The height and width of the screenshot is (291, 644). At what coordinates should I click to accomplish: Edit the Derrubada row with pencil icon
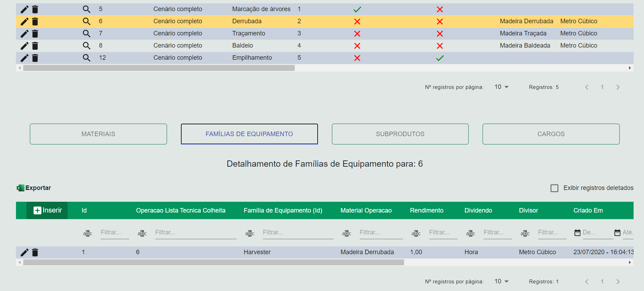click(24, 22)
